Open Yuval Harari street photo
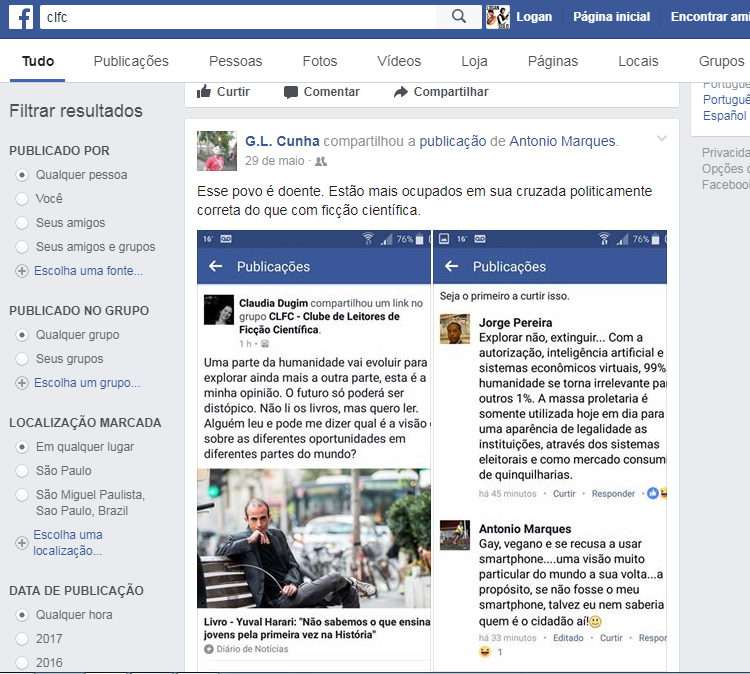 click(x=314, y=538)
